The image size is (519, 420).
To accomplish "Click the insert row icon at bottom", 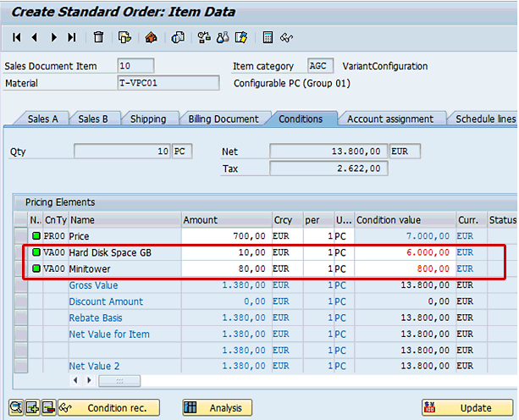I will (32, 408).
